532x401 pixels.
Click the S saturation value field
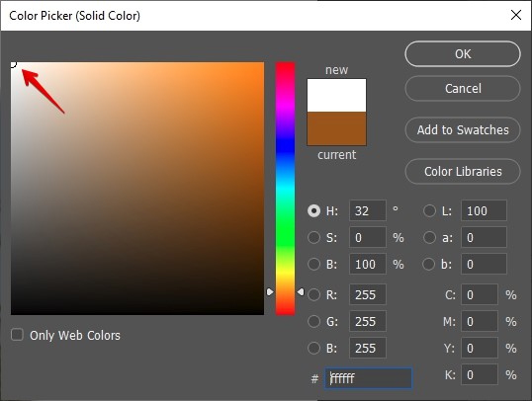point(368,237)
